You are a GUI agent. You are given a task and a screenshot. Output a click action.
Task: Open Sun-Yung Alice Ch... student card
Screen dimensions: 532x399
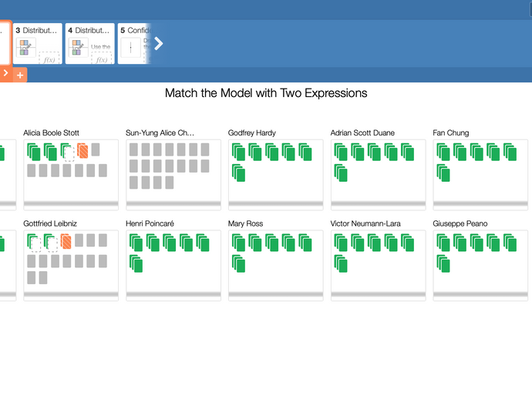173,175
